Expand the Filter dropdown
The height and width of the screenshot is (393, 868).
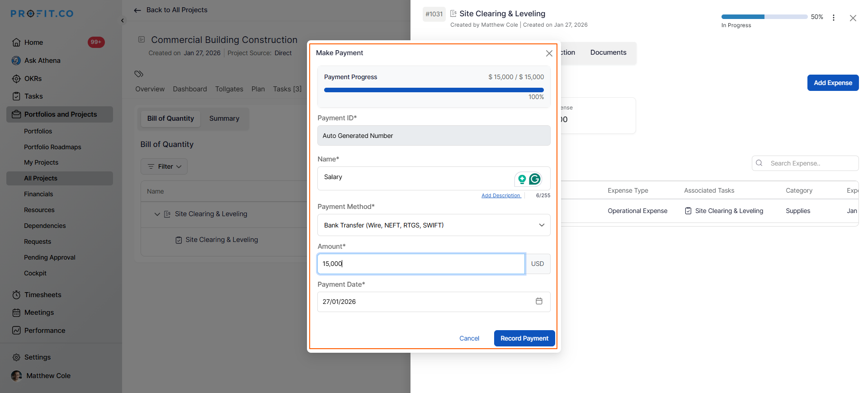164,166
